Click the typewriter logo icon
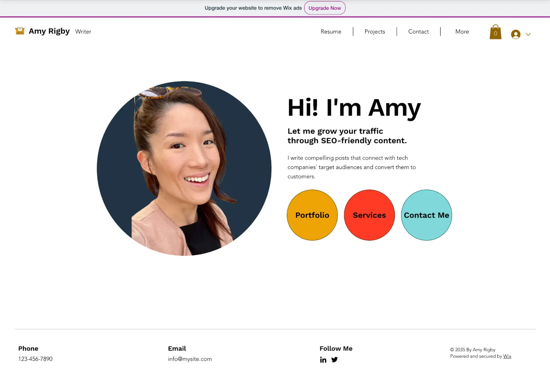 point(20,31)
